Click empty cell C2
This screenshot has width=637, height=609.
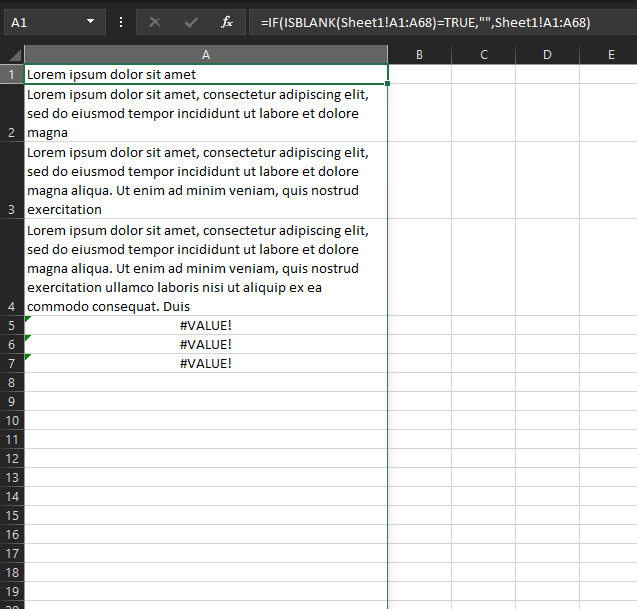[x=483, y=113]
